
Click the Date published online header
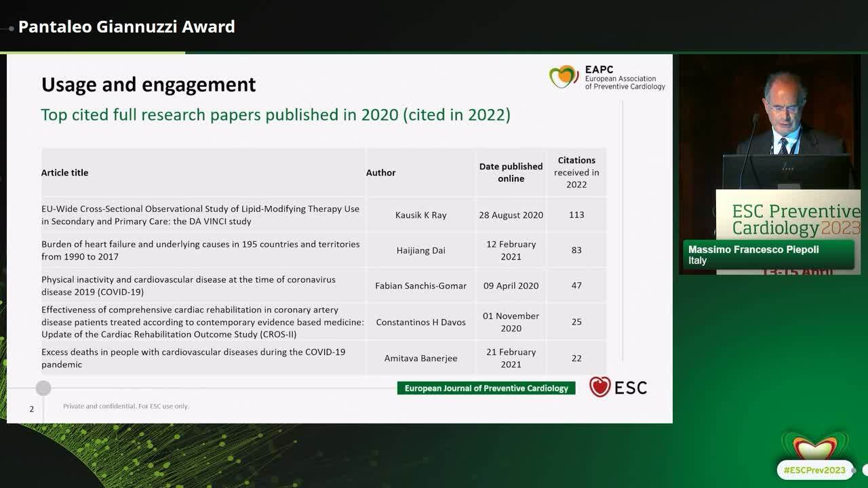(x=511, y=172)
